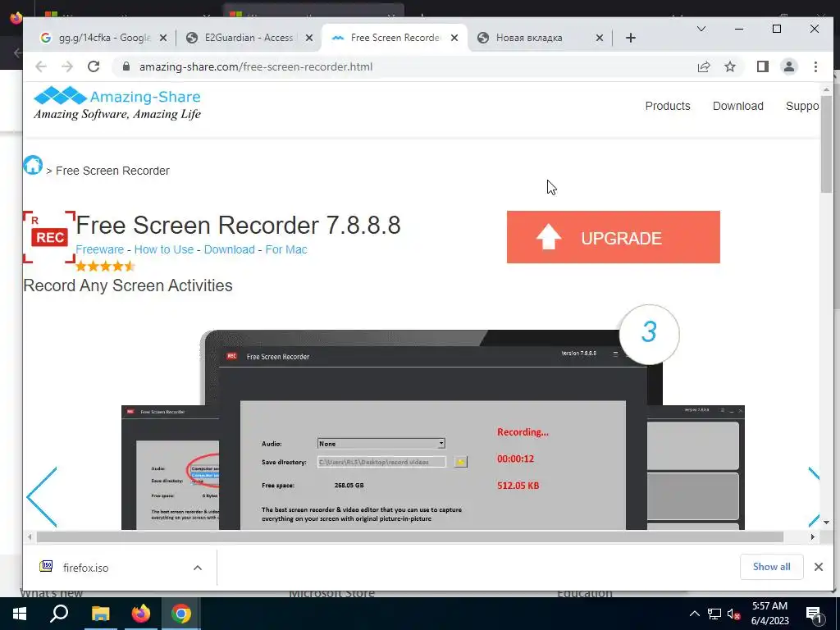Expand the firefox.iso download options chevron
Viewport: 840px width, 630px height.
198,568
